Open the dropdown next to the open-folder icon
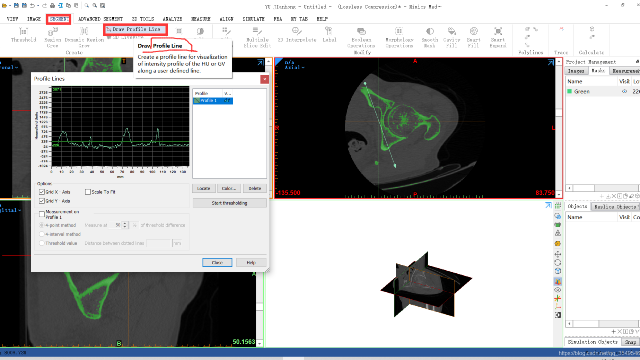 tap(9, 6)
